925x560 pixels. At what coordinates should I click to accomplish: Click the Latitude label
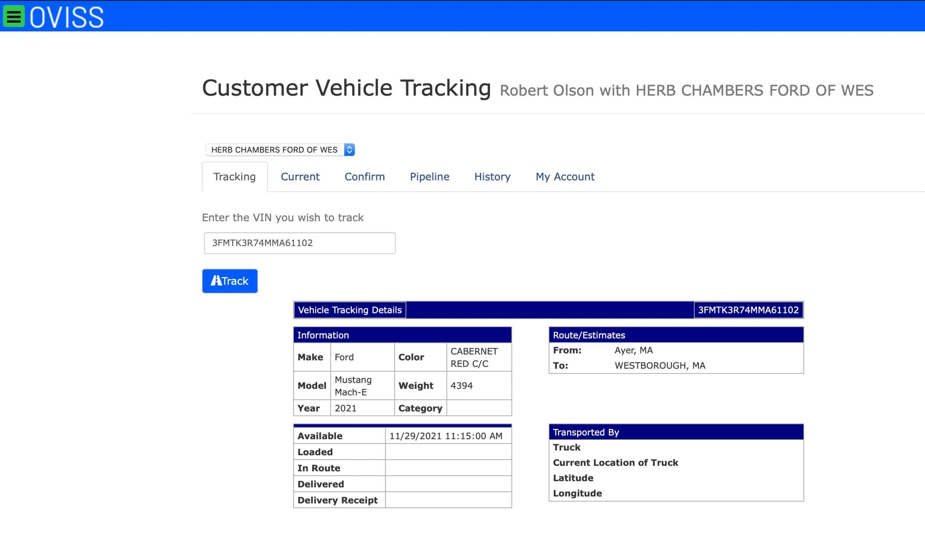pyautogui.click(x=573, y=478)
